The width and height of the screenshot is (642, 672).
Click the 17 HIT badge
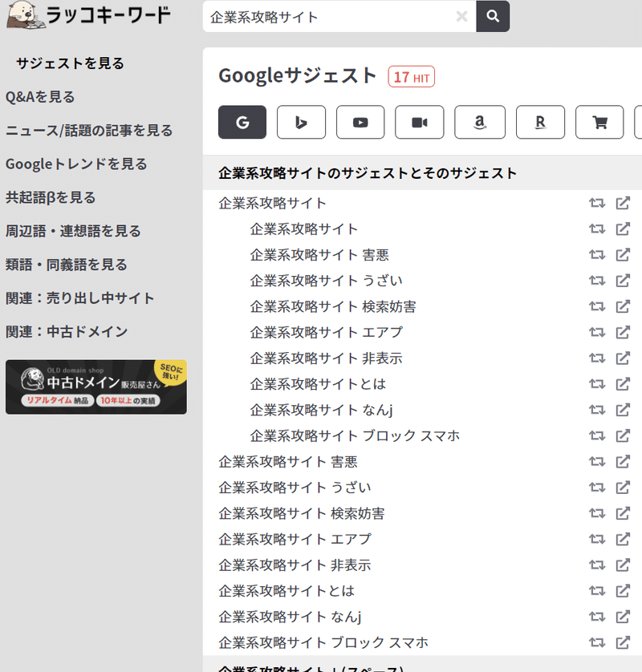pos(411,77)
